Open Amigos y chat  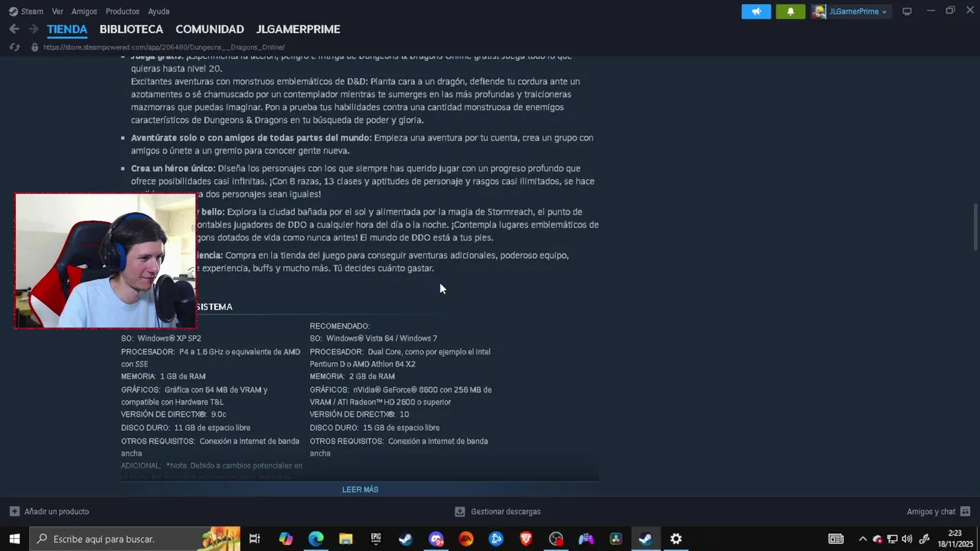(x=931, y=512)
